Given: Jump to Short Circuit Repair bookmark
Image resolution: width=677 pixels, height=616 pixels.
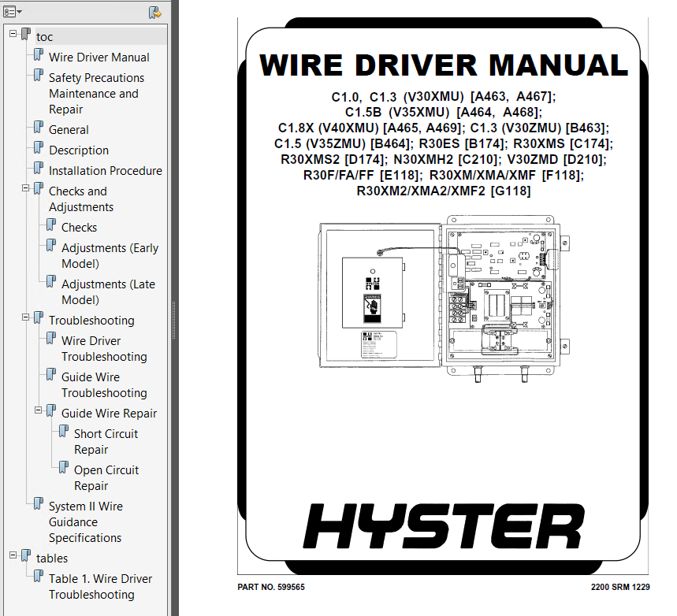Looking at the screenshot, I should coord(106,442).
